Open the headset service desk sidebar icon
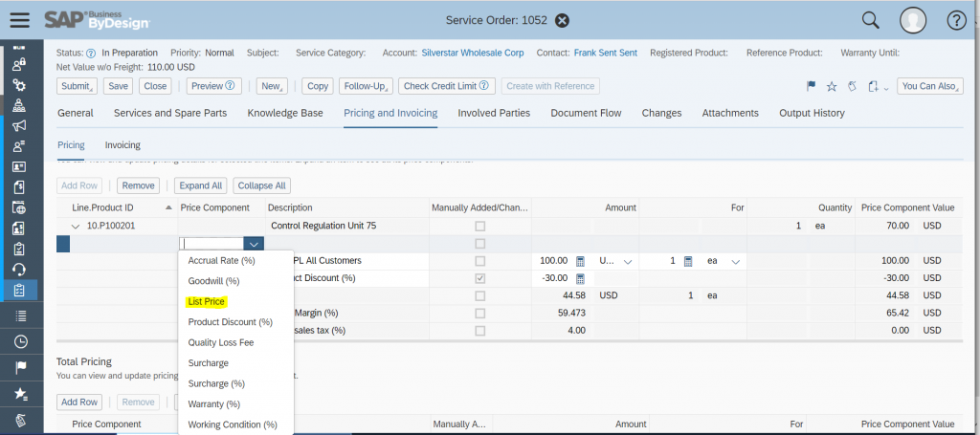Image resolution: width=980 pixels, height=435 pixels. pyautogui.click(x=19, y=270)
